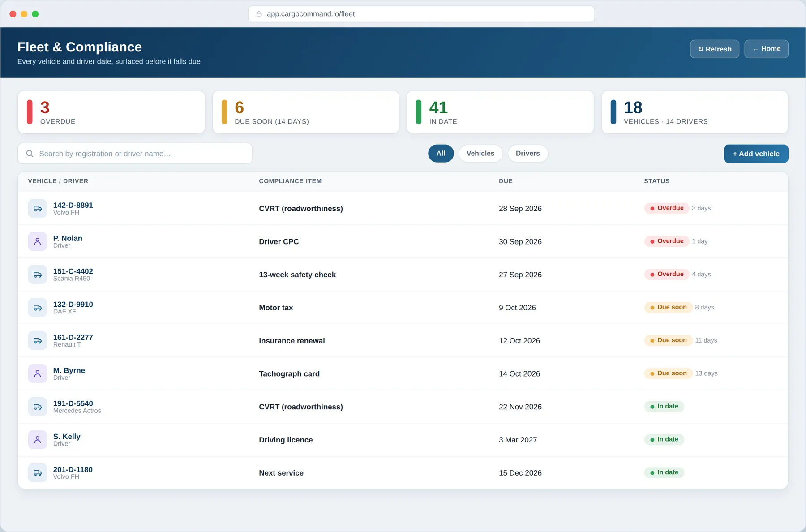Click the truck icon for 191-D-5540
This screenshot has height=532, width=806.
pyautogui.click(x=38, y=407)
